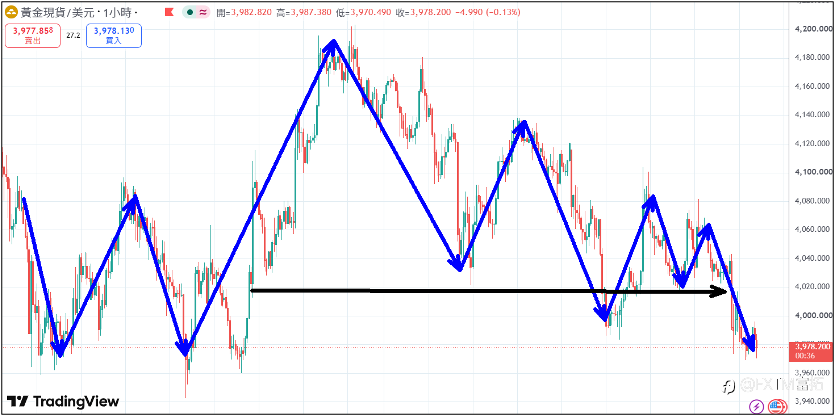Click the red 賣出 3,977.85 sell button

point(33,36)
